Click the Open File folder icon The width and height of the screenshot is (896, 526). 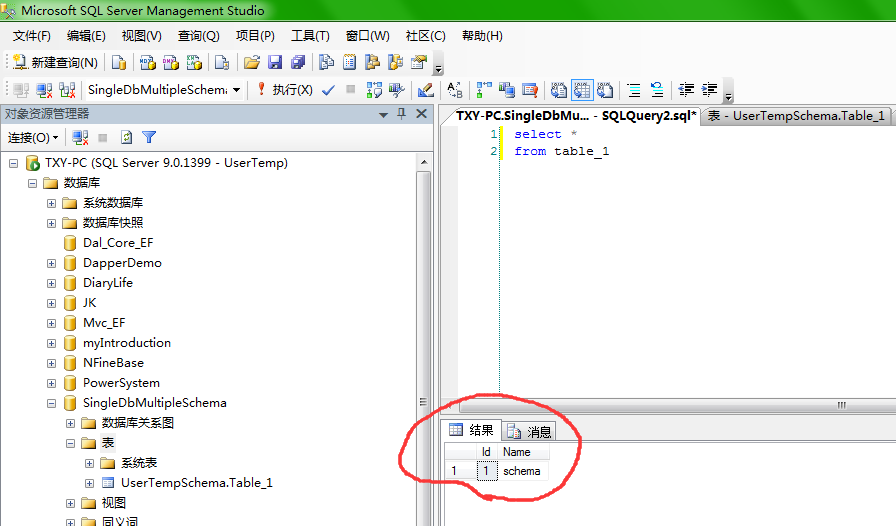click(x=251, y=62)
